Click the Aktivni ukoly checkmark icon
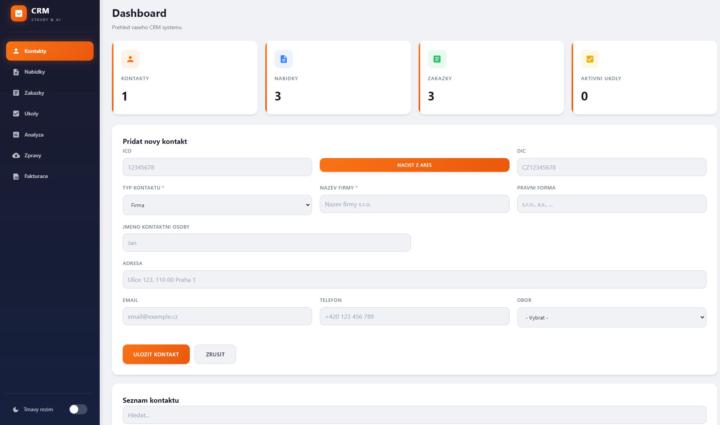 click(x=590, y=59)
